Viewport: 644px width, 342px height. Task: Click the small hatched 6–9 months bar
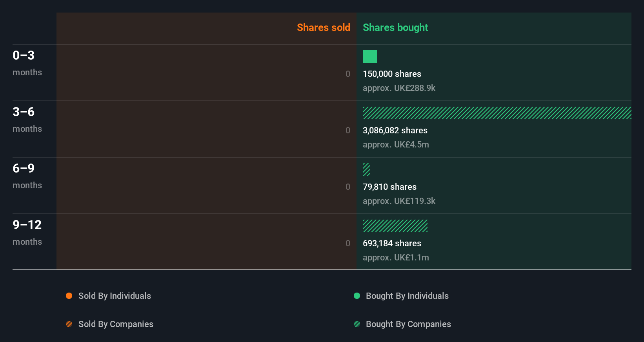[x=366, y=169]
